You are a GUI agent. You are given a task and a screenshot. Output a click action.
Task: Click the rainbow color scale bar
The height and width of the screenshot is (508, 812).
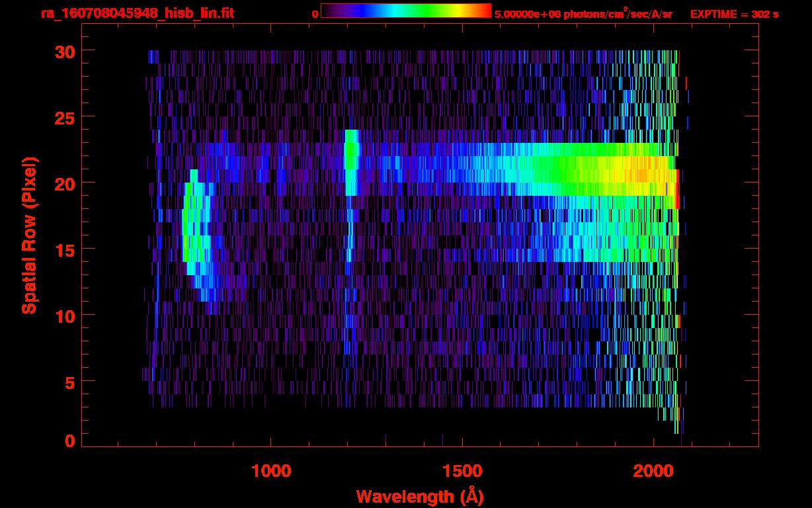(x=405, y=11)
